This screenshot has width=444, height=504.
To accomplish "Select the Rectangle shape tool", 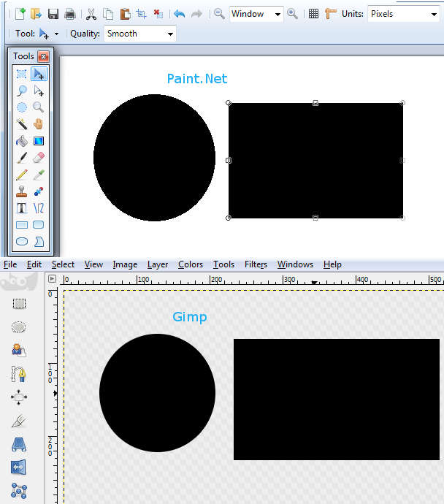I will [22, 225].
